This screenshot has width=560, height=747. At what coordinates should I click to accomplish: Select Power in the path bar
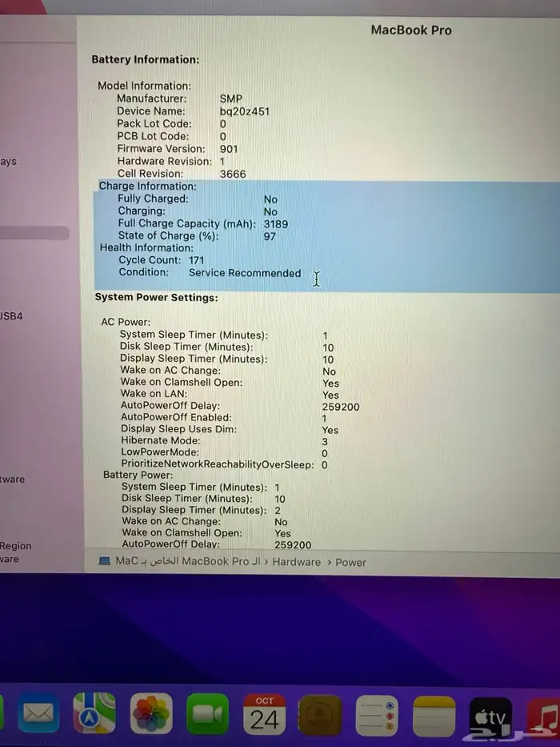point(350,562)
